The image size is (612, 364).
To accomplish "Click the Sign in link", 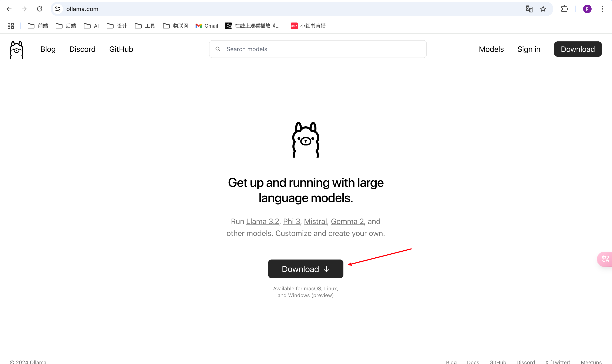I will [529, 49].
